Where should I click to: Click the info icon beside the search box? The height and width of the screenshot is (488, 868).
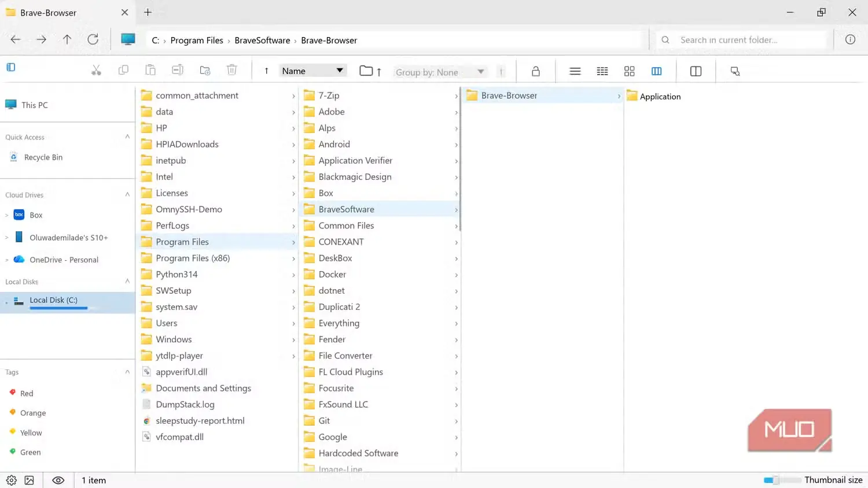[850, 39]
